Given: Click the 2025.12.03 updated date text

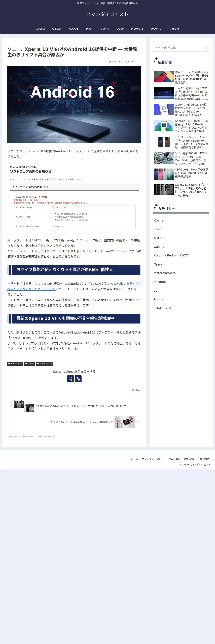Looking at the screenshot, I should (x=134, y=62).
